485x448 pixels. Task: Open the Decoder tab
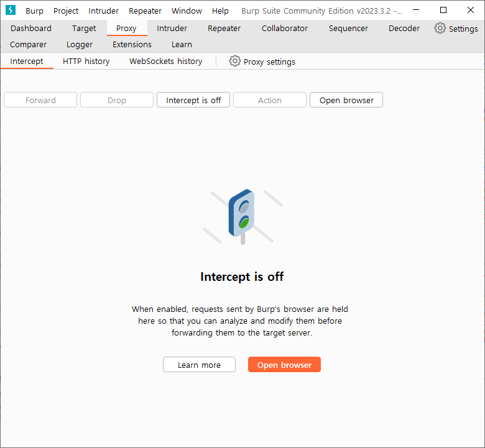[404, 28]
